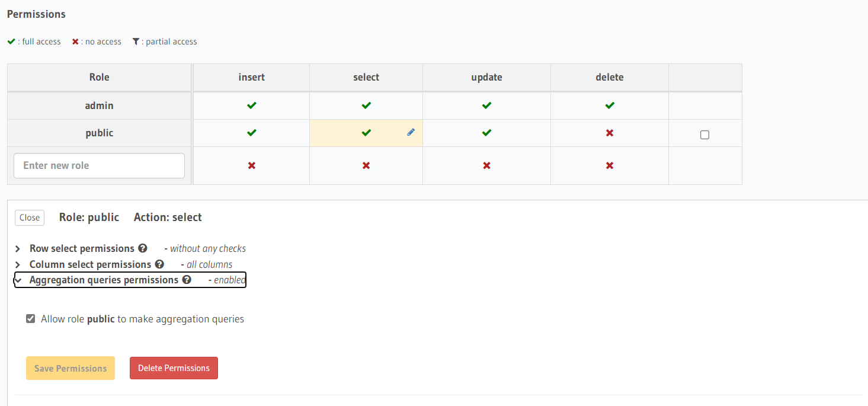Click the new role delete cross icon
The width and height of the screenshot is (868, 406).
[x=610, y=165]
